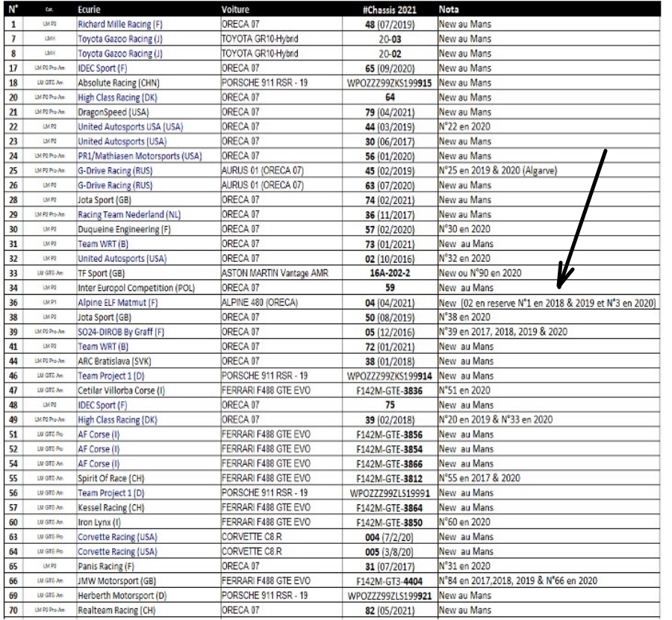Click the AF Corse (I) link in row 54
This screenshot has width=672, height=620.
tap(99, 464)
